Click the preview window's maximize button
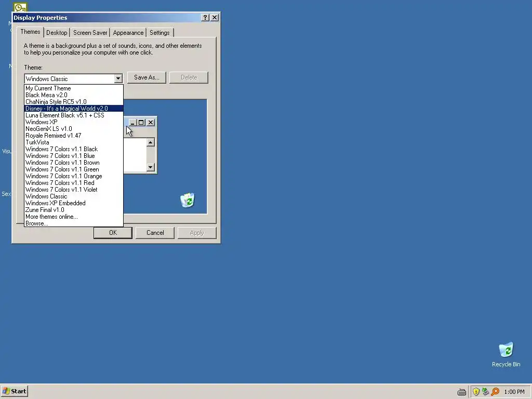The width and height of the screenshot is (532, 399). click(x=141, y=123)
